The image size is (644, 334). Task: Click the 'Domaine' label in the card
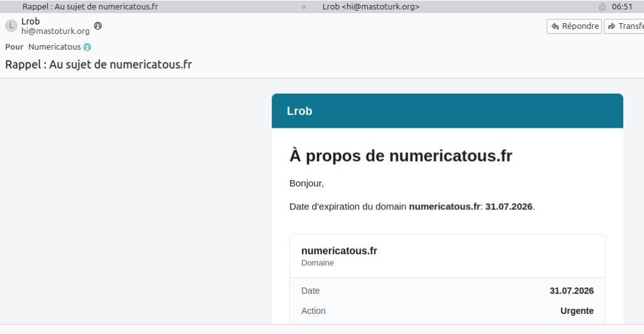318,263
